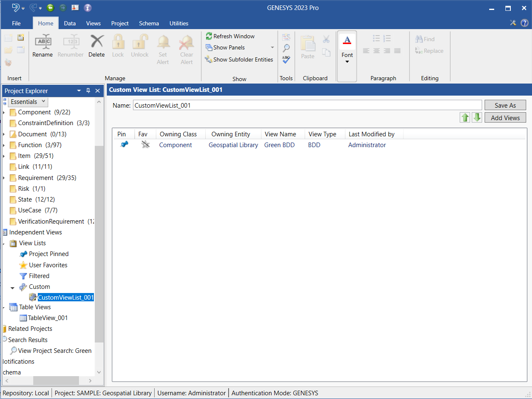Click the Delete icon in the ribbon
This screenshot has width=532, height=399.
[97, 42]
